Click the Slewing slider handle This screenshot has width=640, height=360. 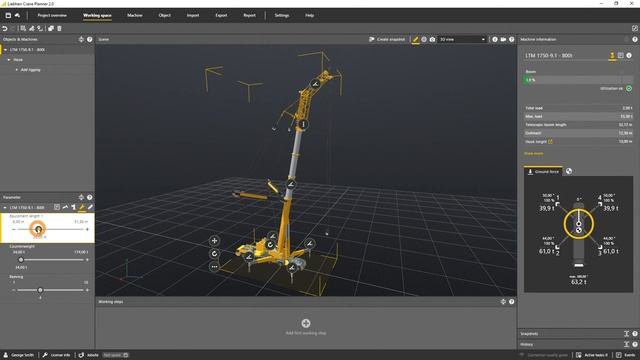point(40,290)
